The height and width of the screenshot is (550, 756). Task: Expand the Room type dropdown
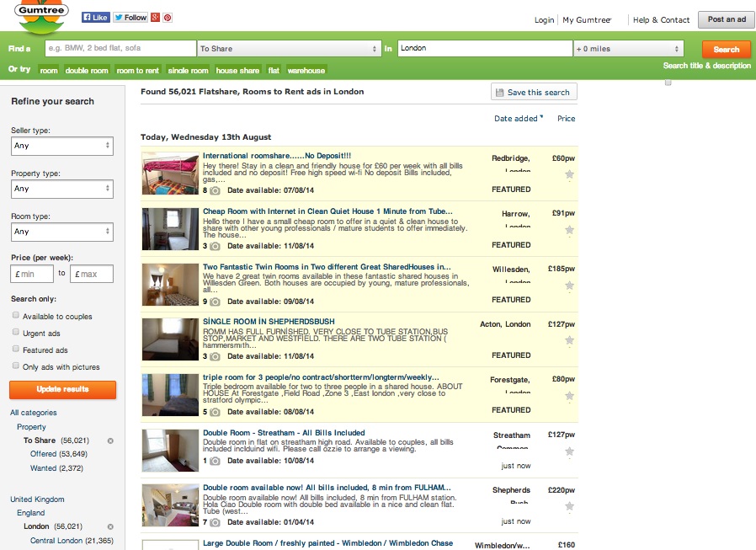point(62,232)
